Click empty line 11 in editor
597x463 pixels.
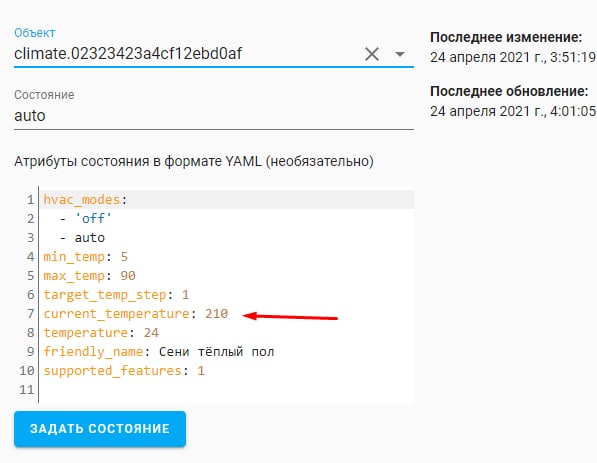[227, 390]
